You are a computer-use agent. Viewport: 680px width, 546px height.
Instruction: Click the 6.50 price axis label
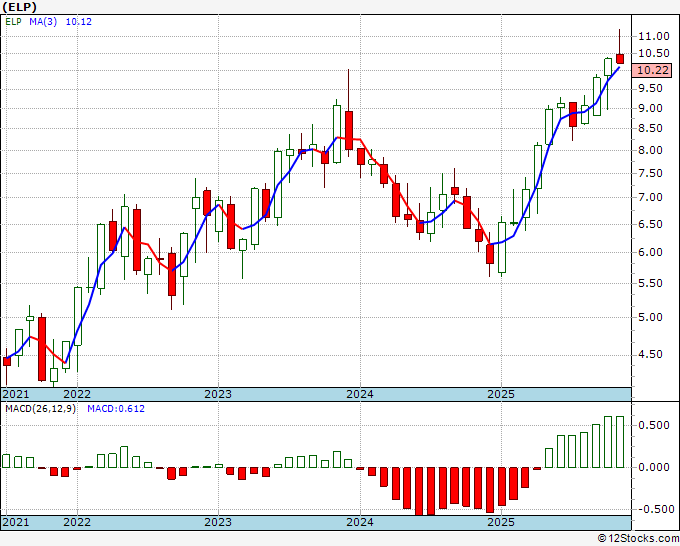click(651, 224)
